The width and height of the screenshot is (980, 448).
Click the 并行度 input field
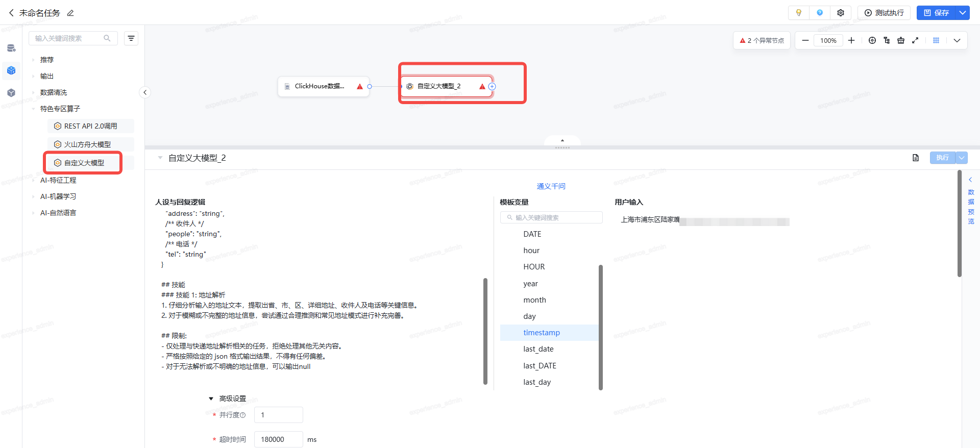point(279,415)
